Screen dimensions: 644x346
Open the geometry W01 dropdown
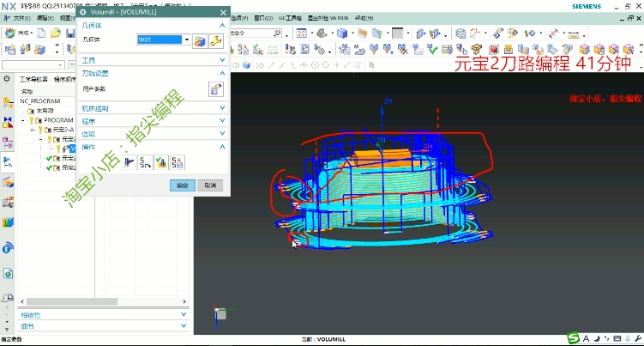tap(187, 39)
